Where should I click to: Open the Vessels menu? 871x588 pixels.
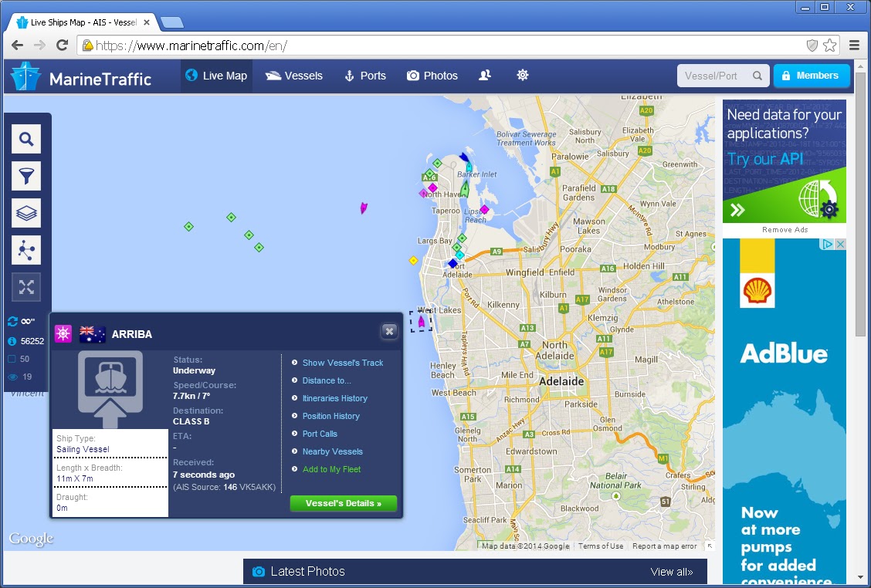(294, 76)
